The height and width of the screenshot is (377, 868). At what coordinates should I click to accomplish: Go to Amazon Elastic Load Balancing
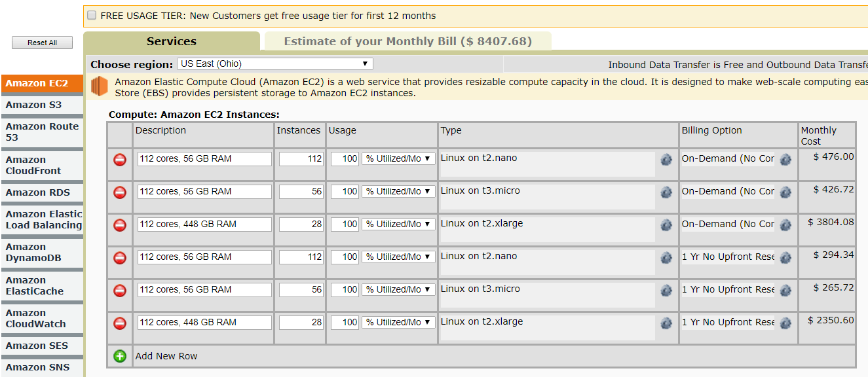[43, 220]
